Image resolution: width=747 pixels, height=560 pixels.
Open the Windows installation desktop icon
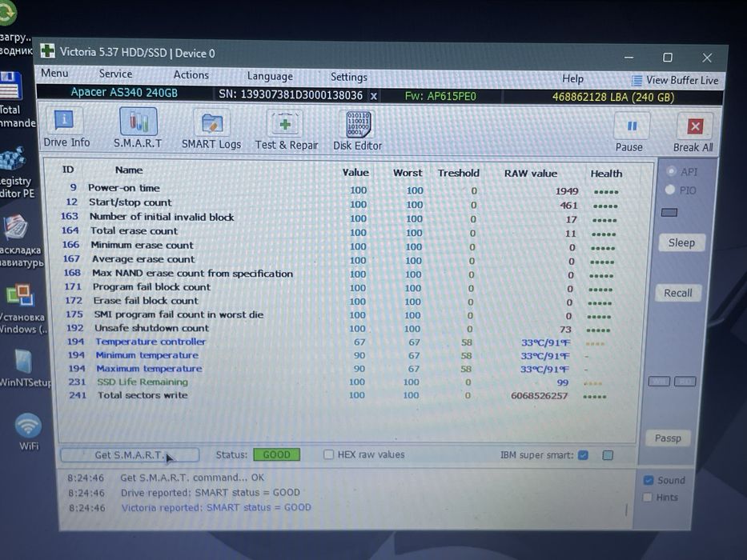click(x=20, y=309)
